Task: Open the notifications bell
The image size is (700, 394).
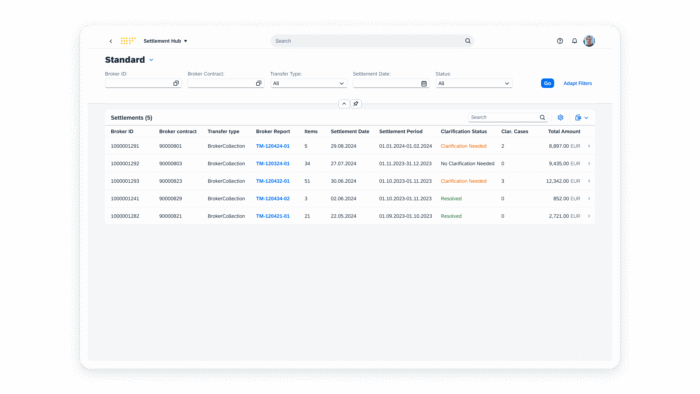Action: pyautogui.click(x=575, y=41)
